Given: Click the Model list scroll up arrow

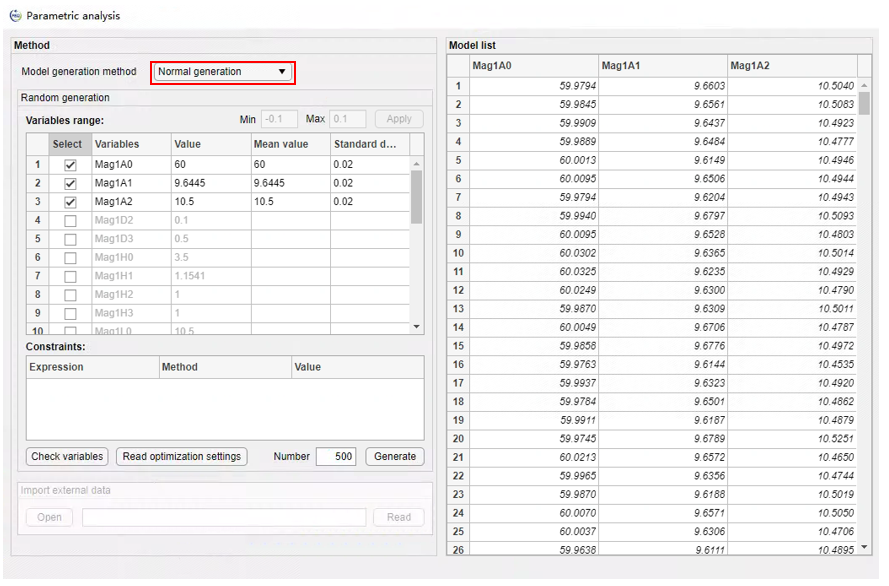Looking at the screenshot, I should [x=864, y=86].
